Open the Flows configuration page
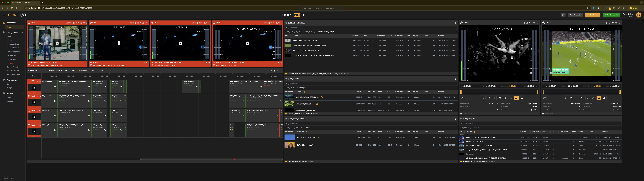 9,37
